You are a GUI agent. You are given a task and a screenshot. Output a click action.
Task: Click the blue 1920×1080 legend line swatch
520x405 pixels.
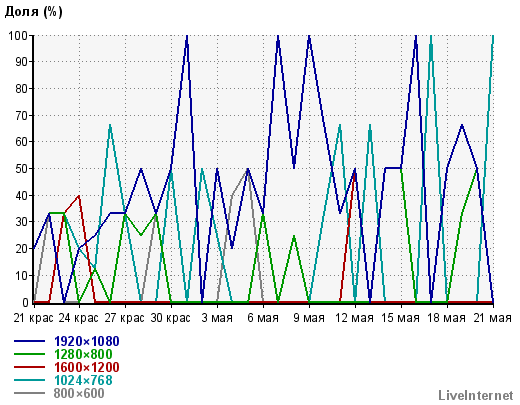[29, 341]
